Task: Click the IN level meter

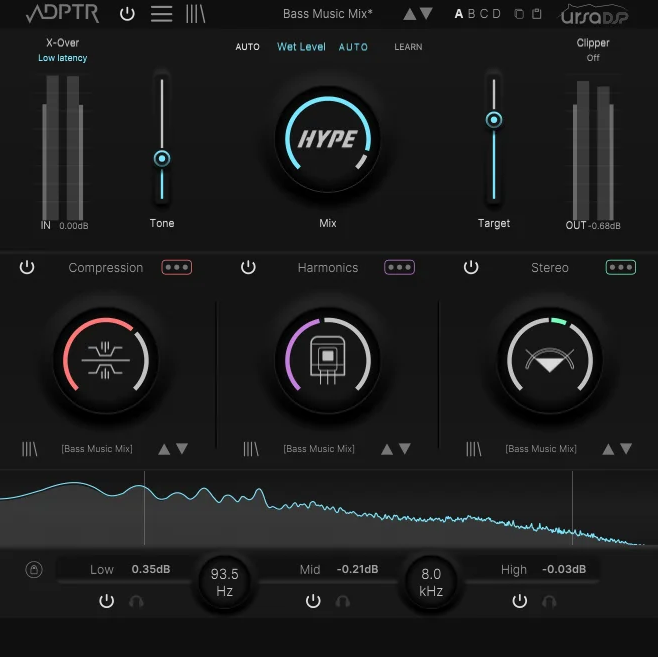Action: coord(63,148)
